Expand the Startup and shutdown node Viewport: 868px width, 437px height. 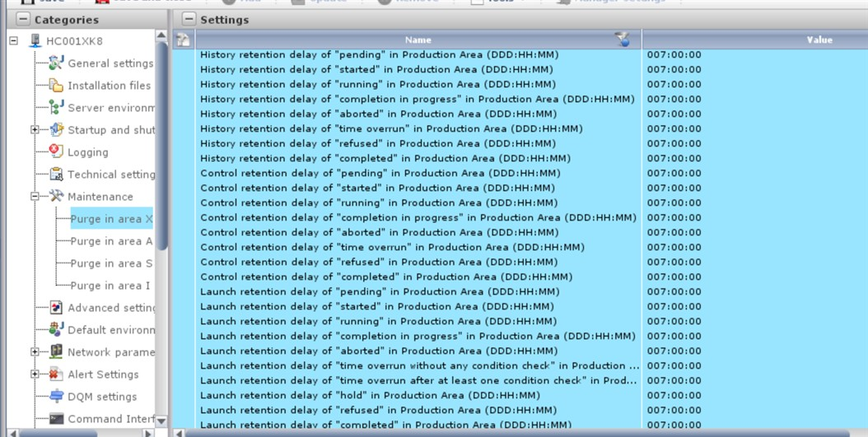(35, 129)
